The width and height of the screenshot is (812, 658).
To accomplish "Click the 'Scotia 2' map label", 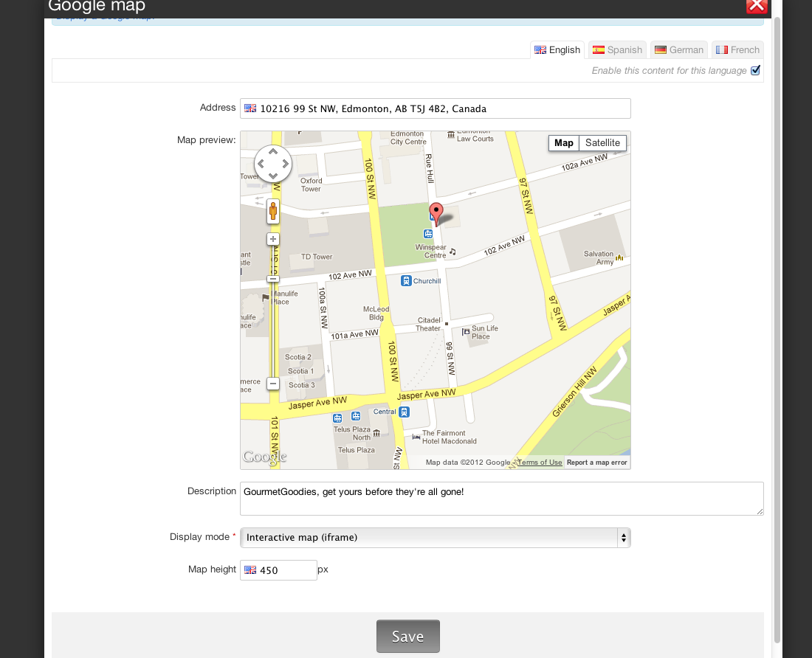I will point(298,357).
